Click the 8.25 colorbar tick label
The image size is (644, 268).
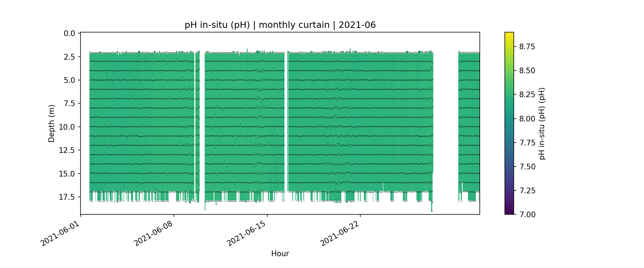(x=527, y=95)
